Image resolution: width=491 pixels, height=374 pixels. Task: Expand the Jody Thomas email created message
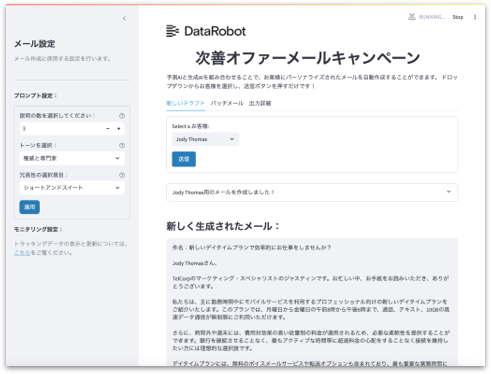click(312, 192)
